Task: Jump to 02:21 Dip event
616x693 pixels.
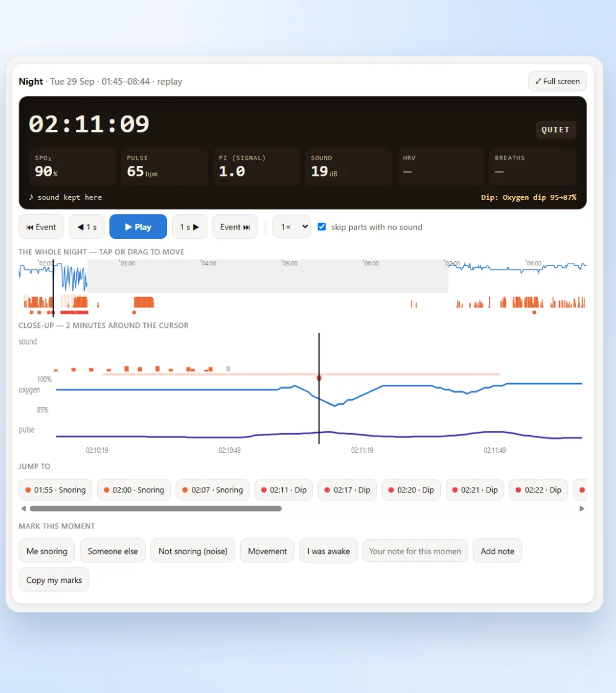Action: (x=475, y=489)
